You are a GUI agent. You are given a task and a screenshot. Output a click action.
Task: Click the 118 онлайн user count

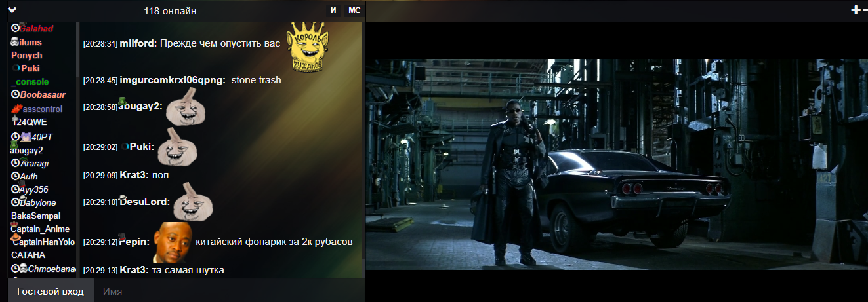click(x=170, y=11)
